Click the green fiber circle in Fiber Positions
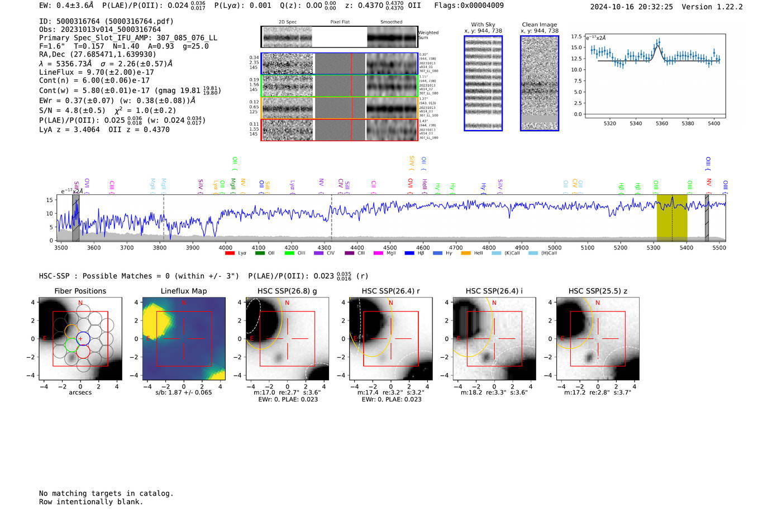Screen dimensions: 782x532 (71, 344)
